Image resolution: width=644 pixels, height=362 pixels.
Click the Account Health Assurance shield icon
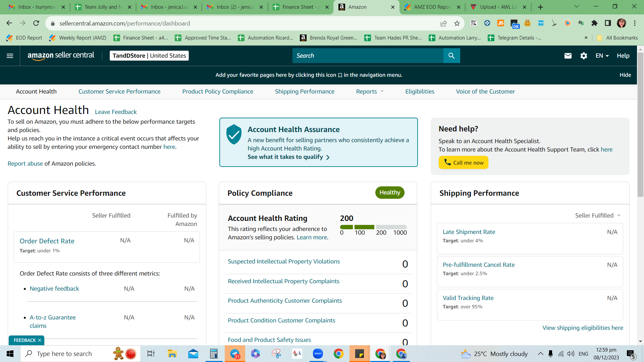point(234,134)
